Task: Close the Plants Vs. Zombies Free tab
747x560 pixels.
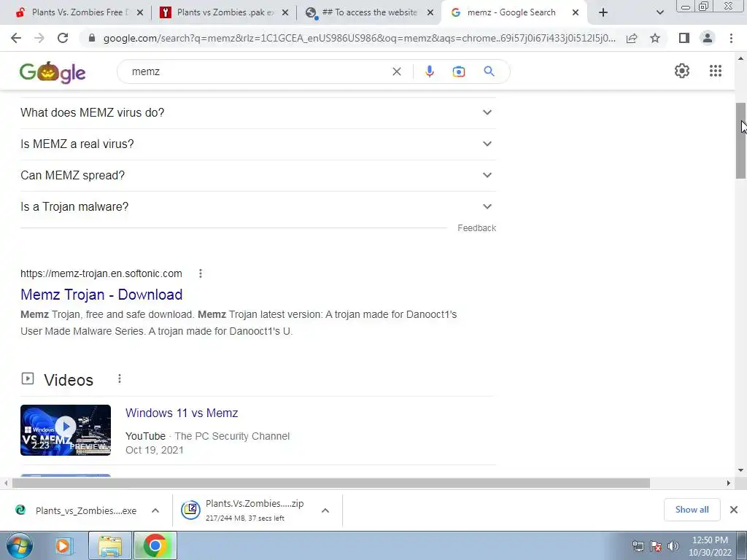Action: [140, 12]
